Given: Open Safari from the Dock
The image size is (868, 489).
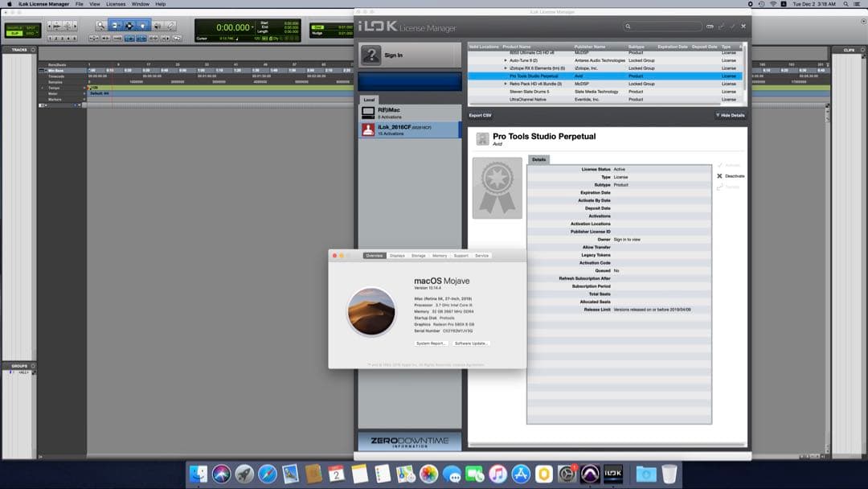Looking at the screenshot, I should click(x=268, y=475).
